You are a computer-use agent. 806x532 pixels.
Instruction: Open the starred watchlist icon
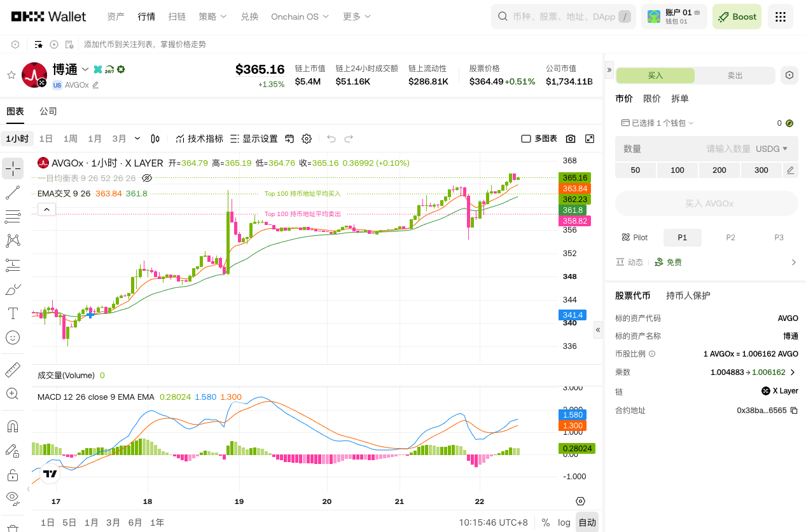[x=39, y=44]
